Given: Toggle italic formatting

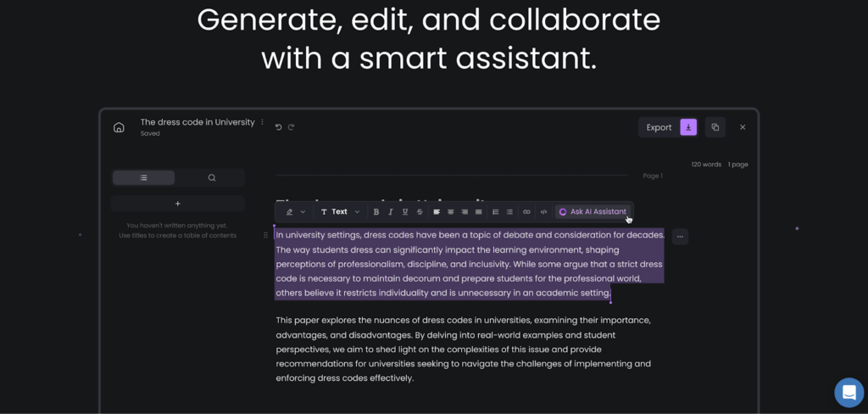Looking at the screenshot, I should [x=390, y=212].
